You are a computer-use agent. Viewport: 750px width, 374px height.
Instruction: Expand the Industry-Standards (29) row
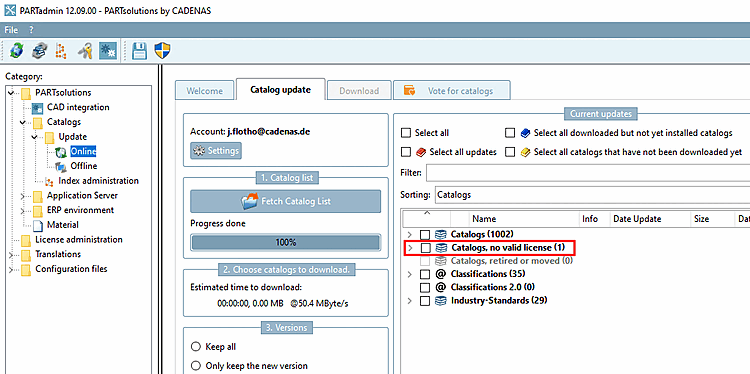pyautogui.click(x=409, y=301)
